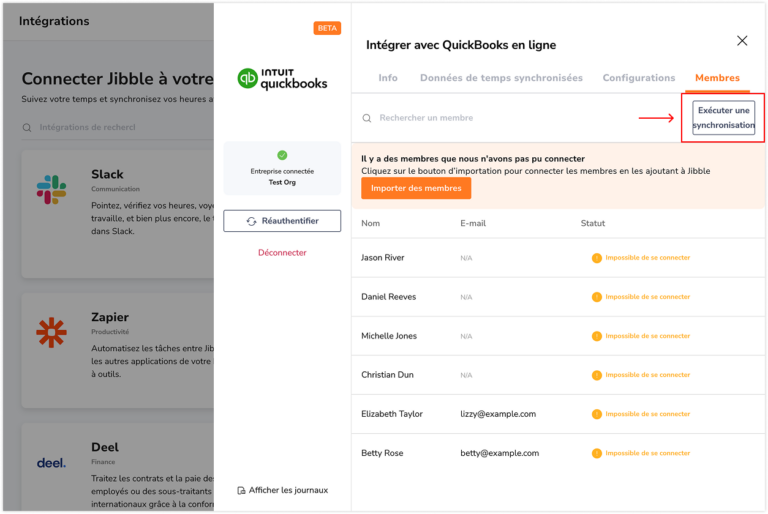Open Données de temps synchronisées tab
Screen dimensions: 768x514
501,78
